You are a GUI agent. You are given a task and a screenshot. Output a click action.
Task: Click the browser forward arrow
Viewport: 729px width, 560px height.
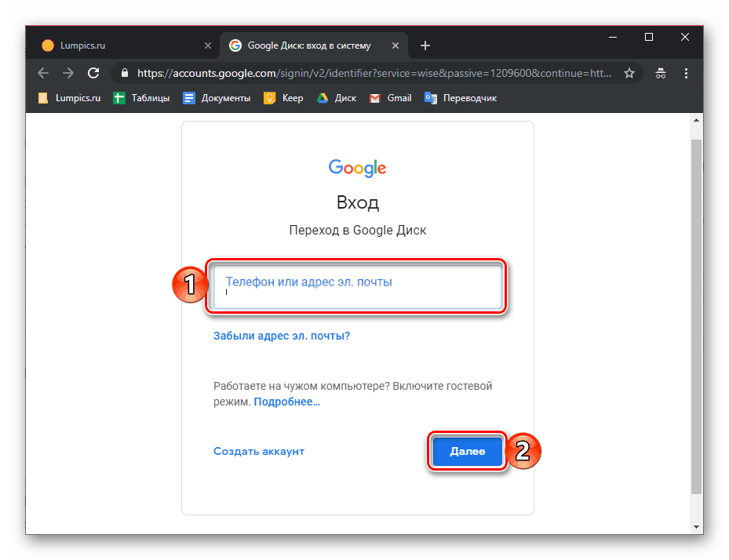68,73
